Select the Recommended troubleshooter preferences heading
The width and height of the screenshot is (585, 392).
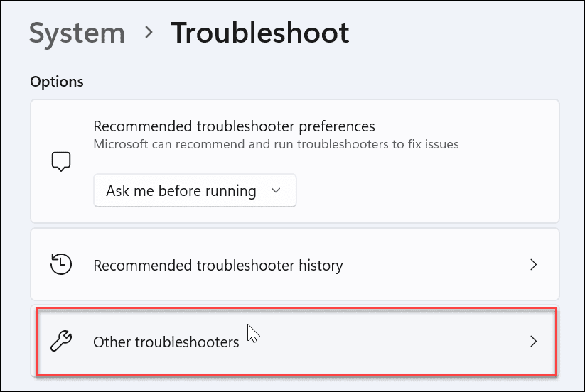[x=234, y=126]
